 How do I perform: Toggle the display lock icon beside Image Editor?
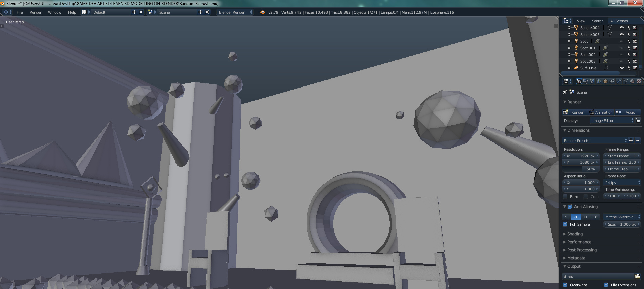[x=638, y=120]
